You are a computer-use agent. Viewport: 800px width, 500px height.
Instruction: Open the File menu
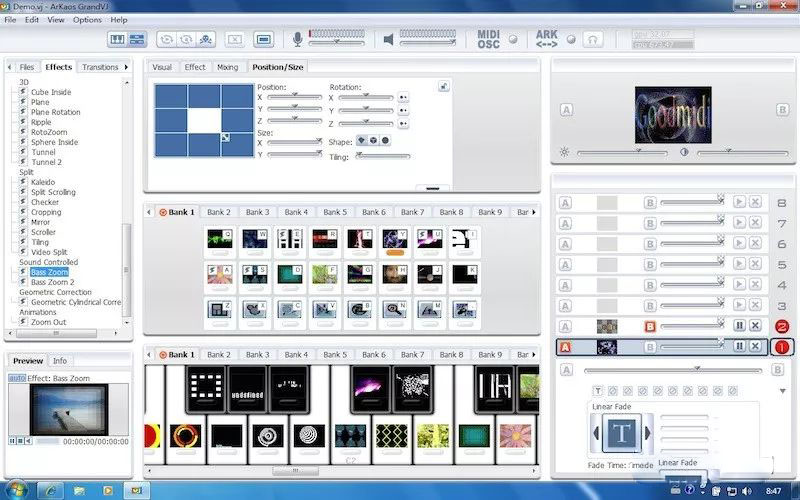pos(10,20)
